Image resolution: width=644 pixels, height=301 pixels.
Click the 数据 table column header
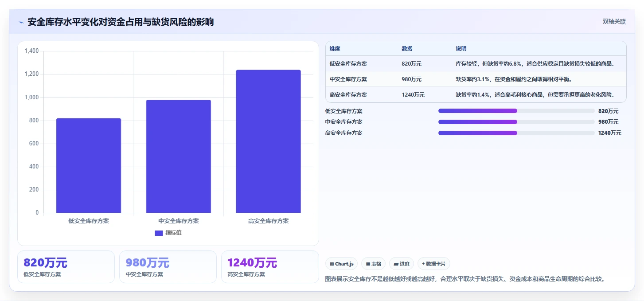pyautogui.click(x=407, y=49)
